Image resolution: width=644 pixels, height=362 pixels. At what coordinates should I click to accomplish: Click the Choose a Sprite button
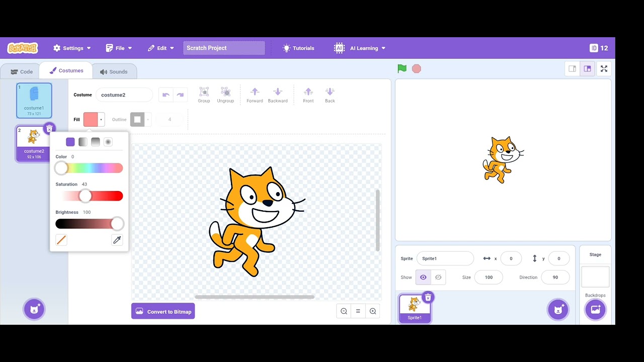[558, 309]
